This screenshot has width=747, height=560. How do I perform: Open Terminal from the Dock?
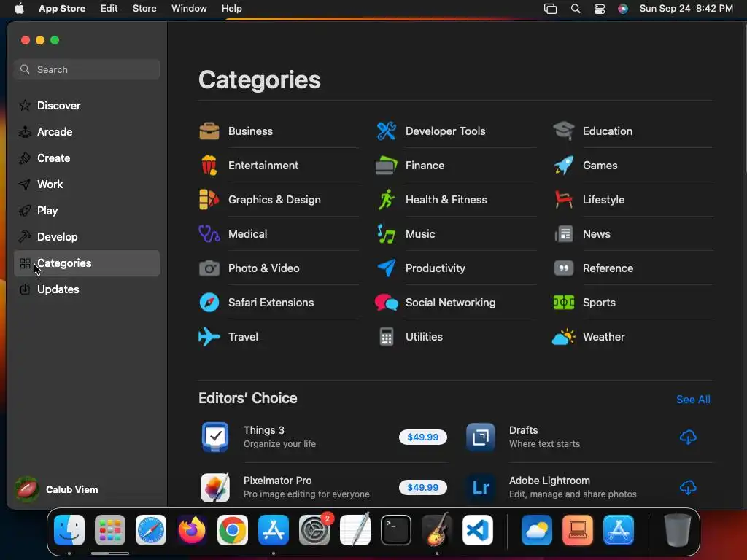point(396,530)
